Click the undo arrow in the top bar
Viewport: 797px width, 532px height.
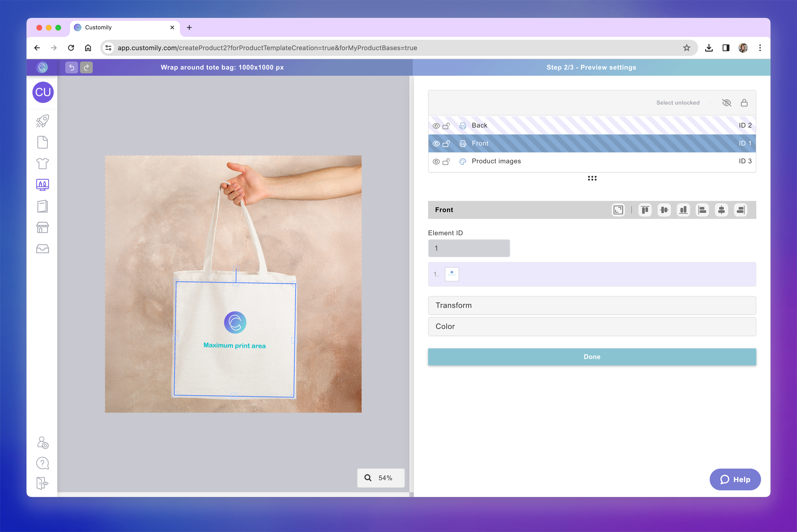pos(72,67)
